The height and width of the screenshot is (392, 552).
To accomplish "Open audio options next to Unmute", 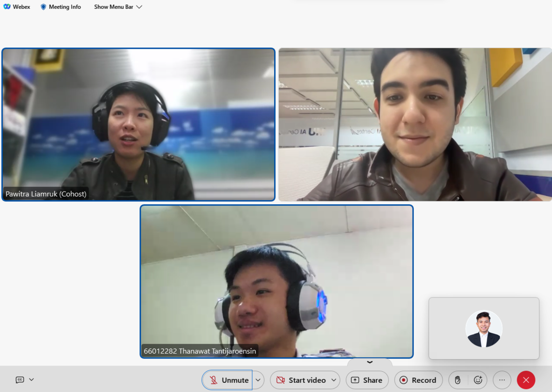I will click(x=258, y=380).
